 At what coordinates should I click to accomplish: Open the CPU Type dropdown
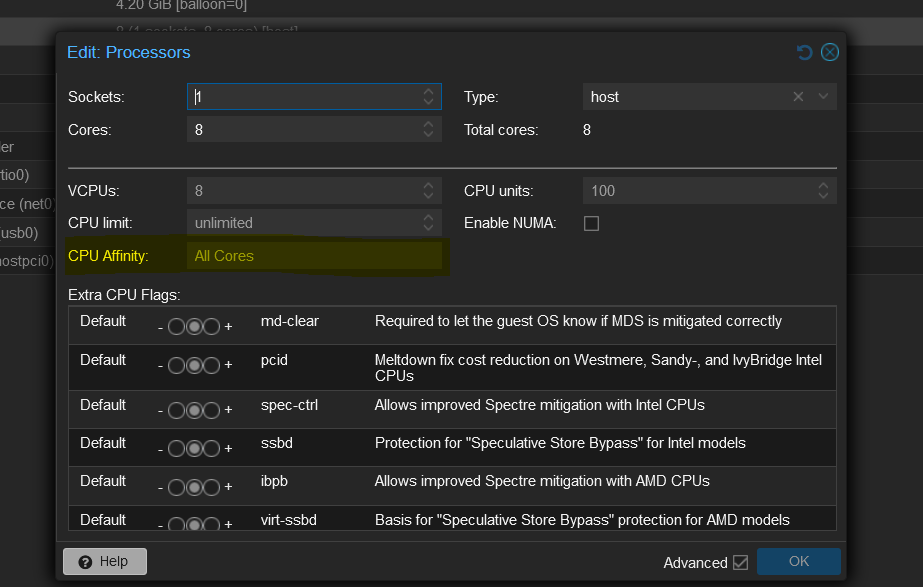pyautogui.click(x=823, y=97)
